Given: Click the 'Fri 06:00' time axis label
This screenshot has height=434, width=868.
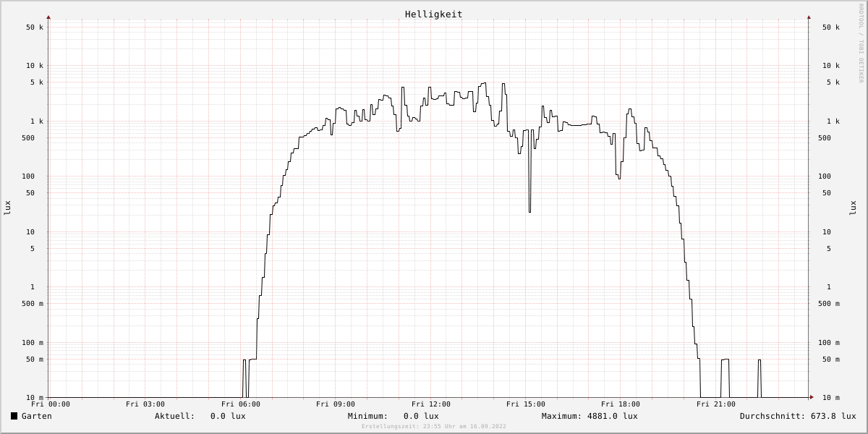Looking at the screenshot, I should pos(241,404).
